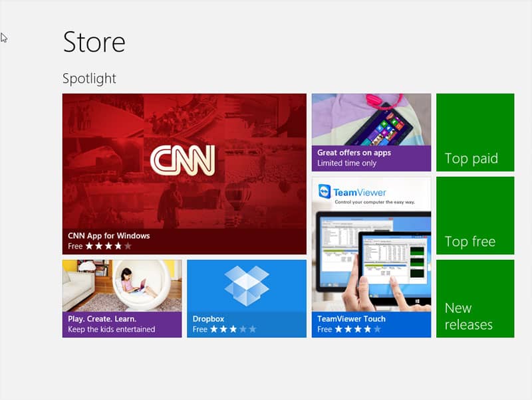Open the Top free category
The height and width of the screenshot is (400, 532).
[x=475, y=215]
